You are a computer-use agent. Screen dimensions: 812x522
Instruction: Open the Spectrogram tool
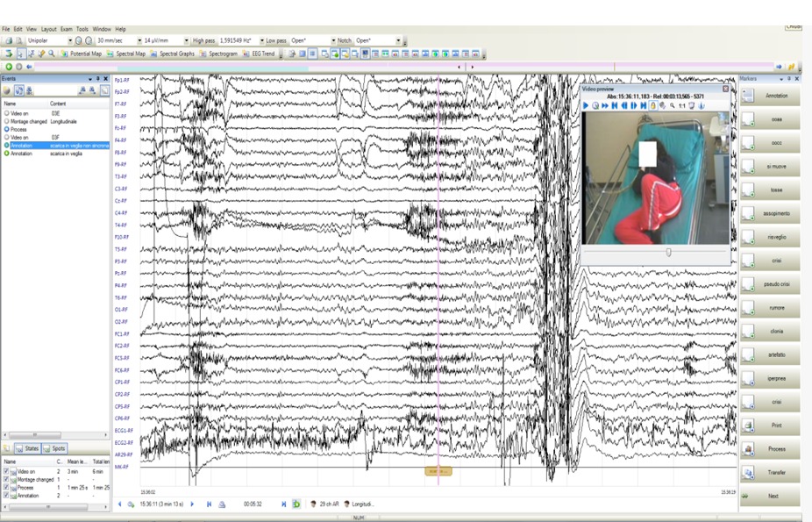(219, 54)
